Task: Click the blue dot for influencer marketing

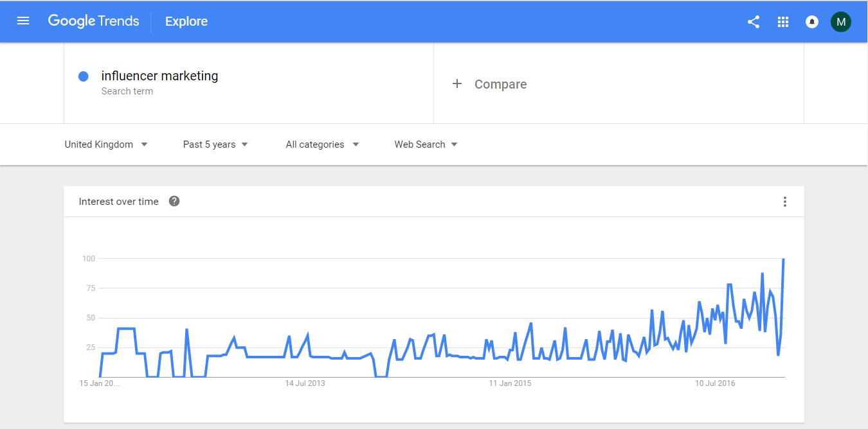Action: pos(83,76)
